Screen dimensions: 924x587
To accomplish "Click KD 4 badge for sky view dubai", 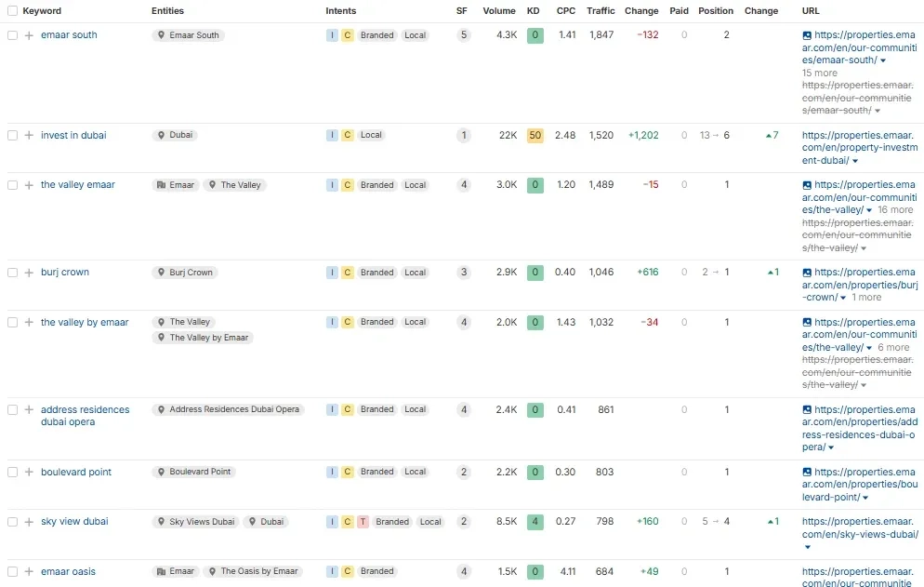I will 535,522.
